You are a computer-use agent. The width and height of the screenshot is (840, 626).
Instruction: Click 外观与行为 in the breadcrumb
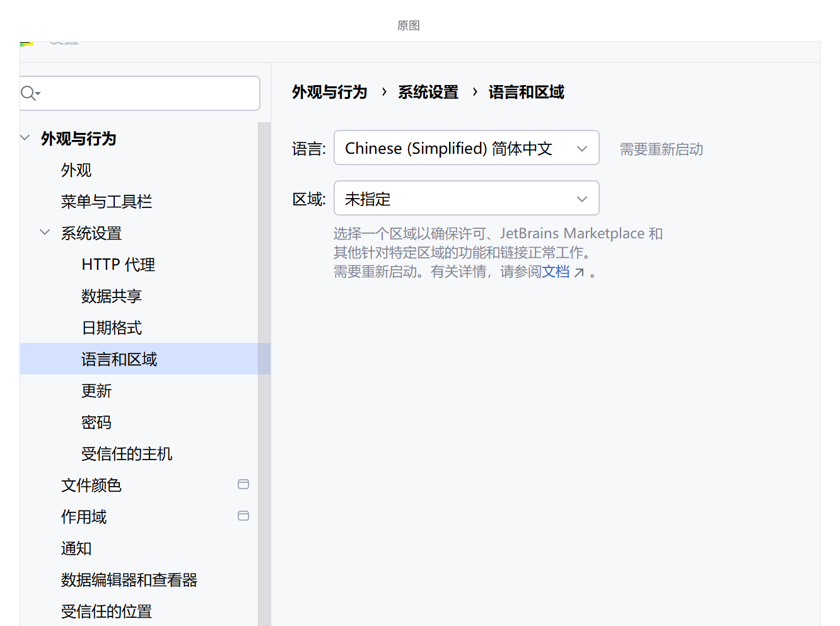point(329,93)
